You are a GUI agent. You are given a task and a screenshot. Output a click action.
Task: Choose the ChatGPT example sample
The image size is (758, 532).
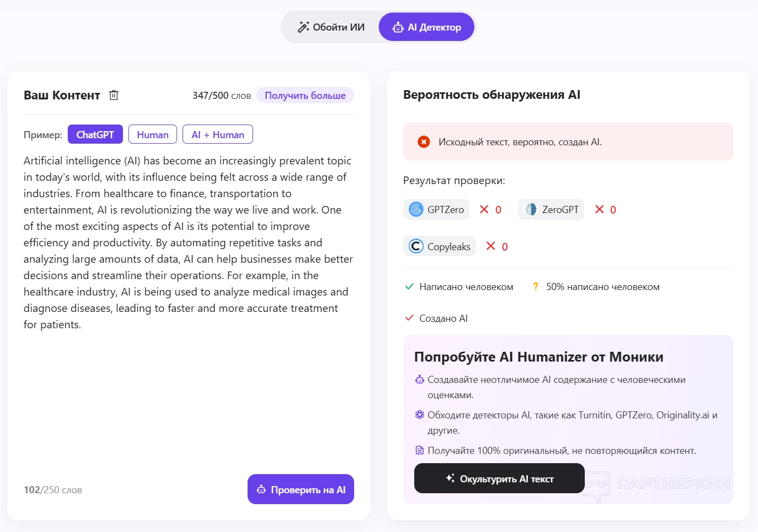coord(95,134)
